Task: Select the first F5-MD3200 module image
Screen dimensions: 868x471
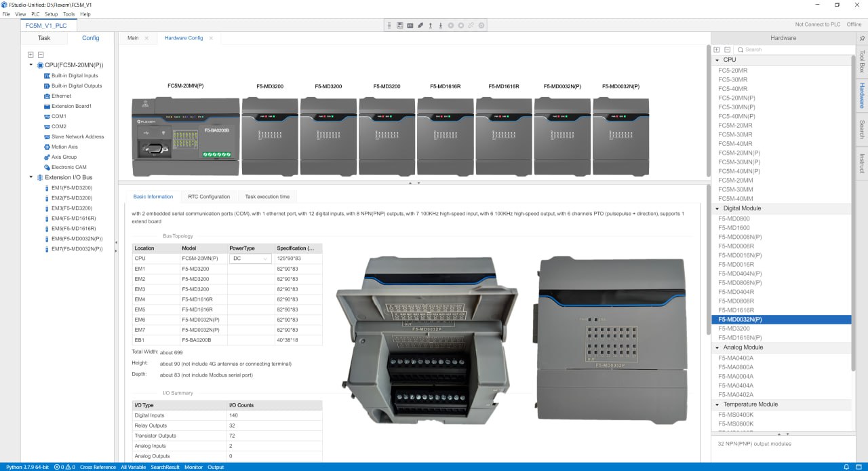Action: pyautogui.click(x=270, y=136)
